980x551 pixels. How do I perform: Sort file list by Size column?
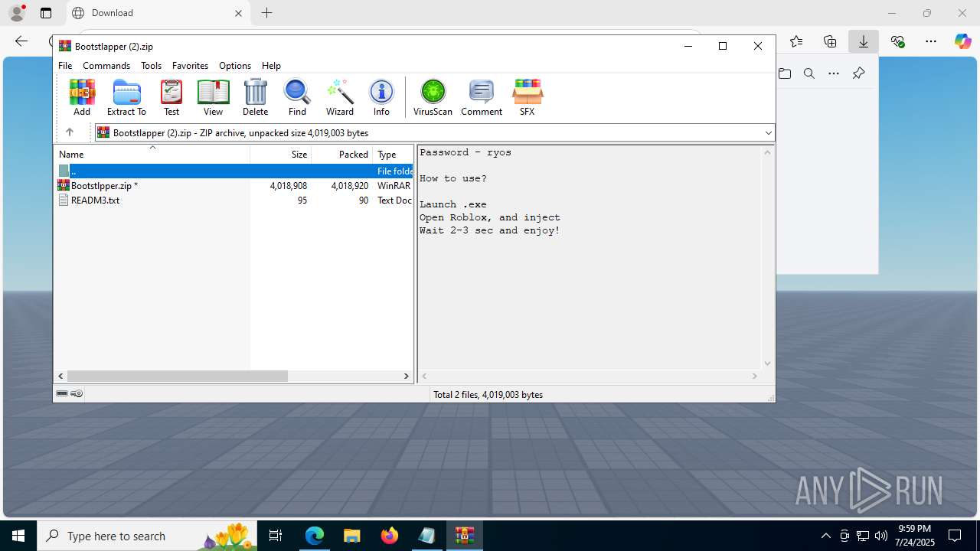coord(281,155)
